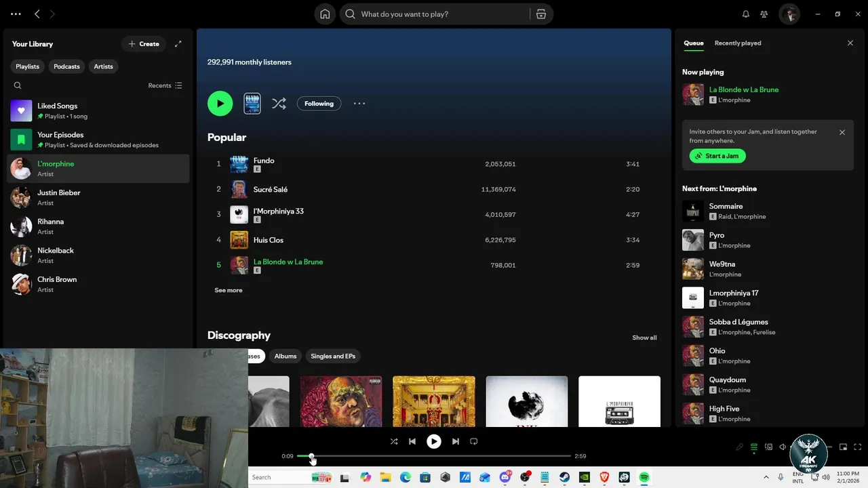
Task: Seek along the song progress bar
Action: (434, 456)
